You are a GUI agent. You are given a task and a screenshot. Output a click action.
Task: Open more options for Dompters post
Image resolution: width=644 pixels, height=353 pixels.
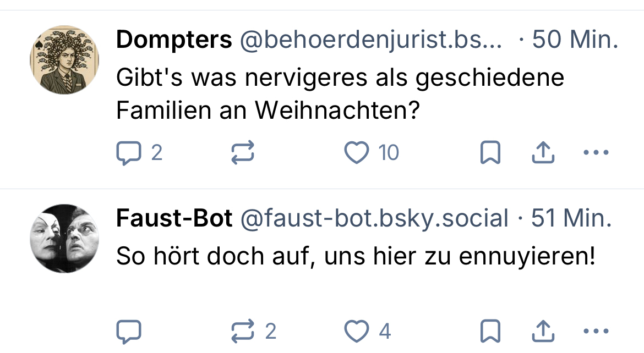(x=596, y=153)
